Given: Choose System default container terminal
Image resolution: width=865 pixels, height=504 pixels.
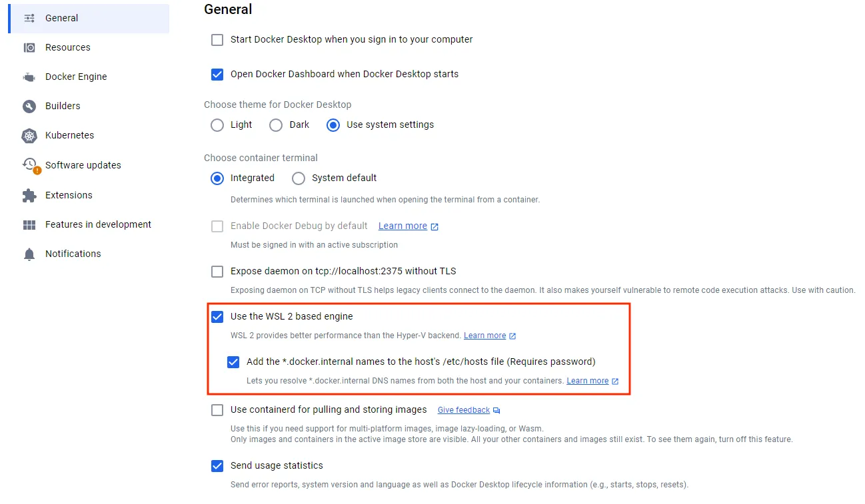Looking at the screenshot, I should (x=299, y=178).
